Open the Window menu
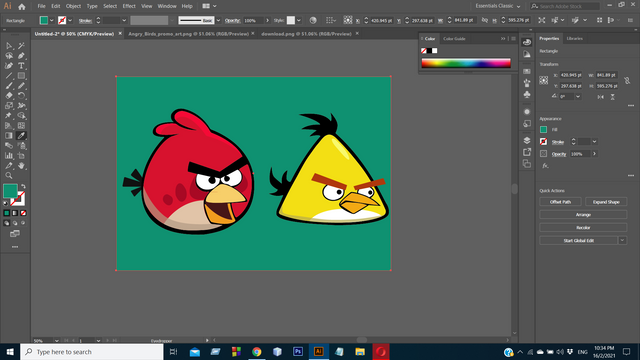640x360 pixels. click(x=167, y=6)
